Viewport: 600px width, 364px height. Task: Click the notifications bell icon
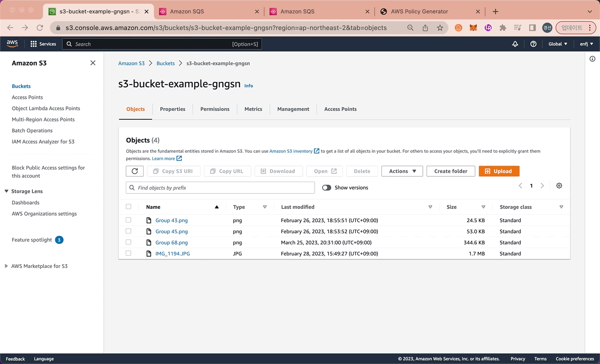tap(515, 44)
